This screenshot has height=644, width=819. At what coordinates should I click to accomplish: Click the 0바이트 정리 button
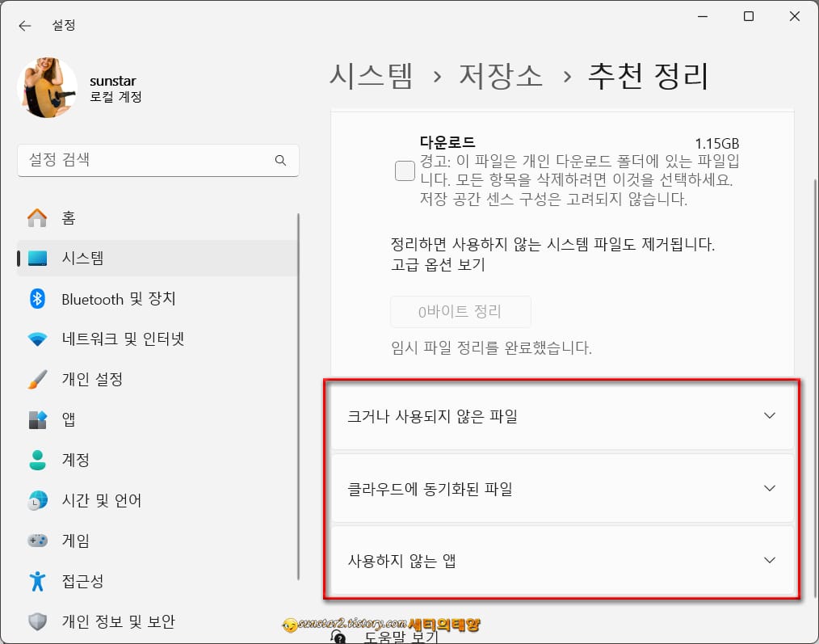click(460, 312)
